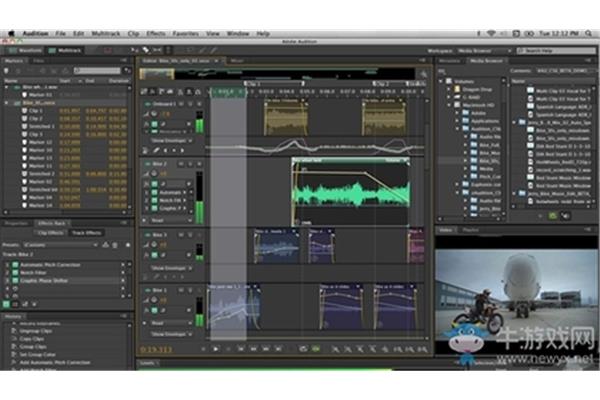Open Spotlight search in macOS menu bar
The image size is (600, 400).
point(589,34)
